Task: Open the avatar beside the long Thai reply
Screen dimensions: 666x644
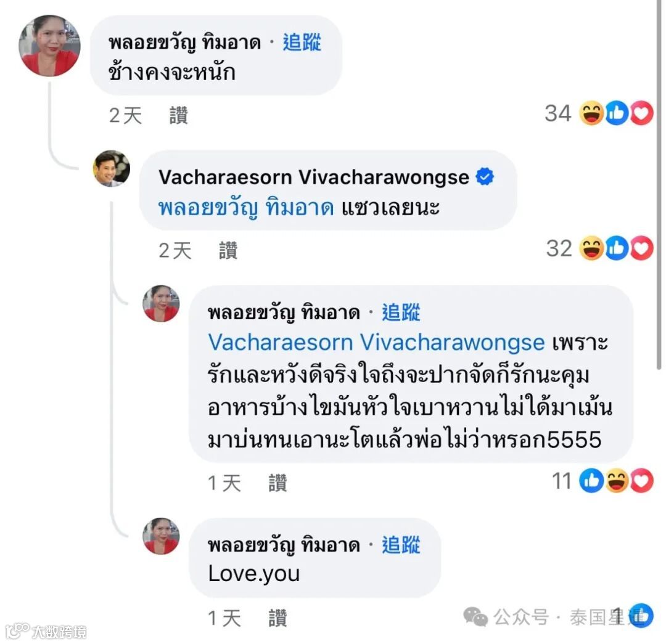Action: click(161, 304)
